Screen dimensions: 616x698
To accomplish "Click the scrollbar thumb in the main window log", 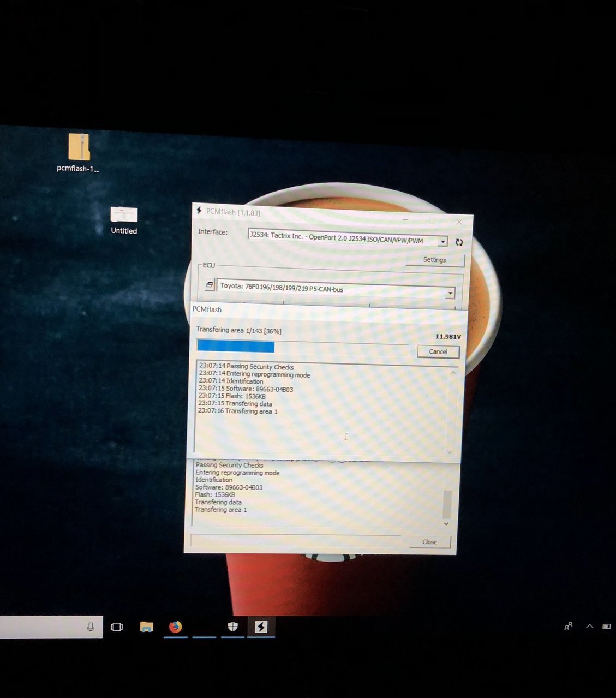I will [x=447, y=504].
